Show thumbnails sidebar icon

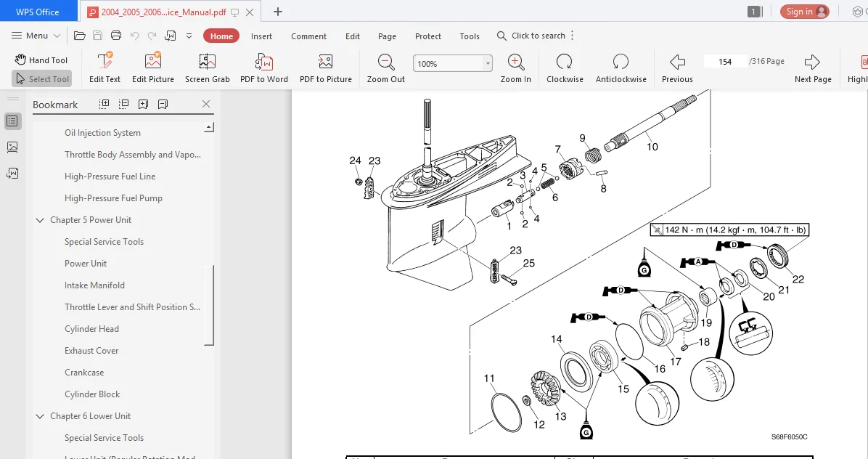click(13, 147)
